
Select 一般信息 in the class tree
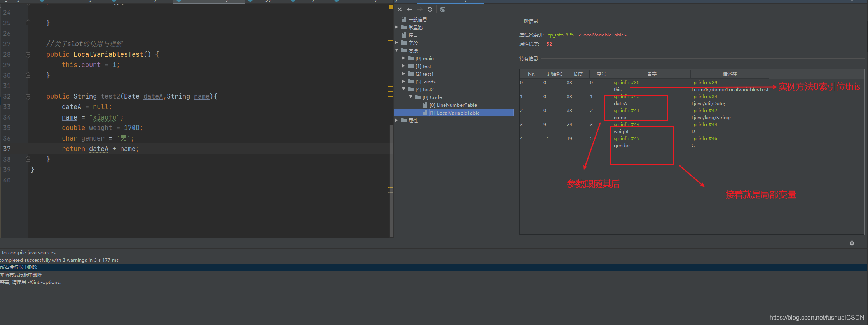click(417, 19)
